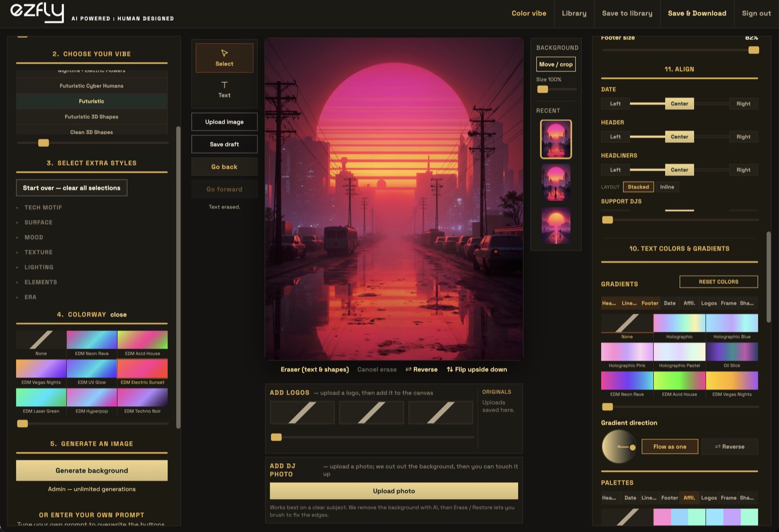Choose the Text tool

(x=224, y=90)
